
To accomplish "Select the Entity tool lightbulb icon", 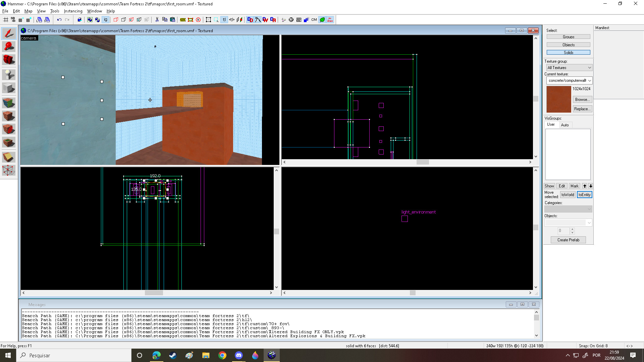I will click(9, 74).
